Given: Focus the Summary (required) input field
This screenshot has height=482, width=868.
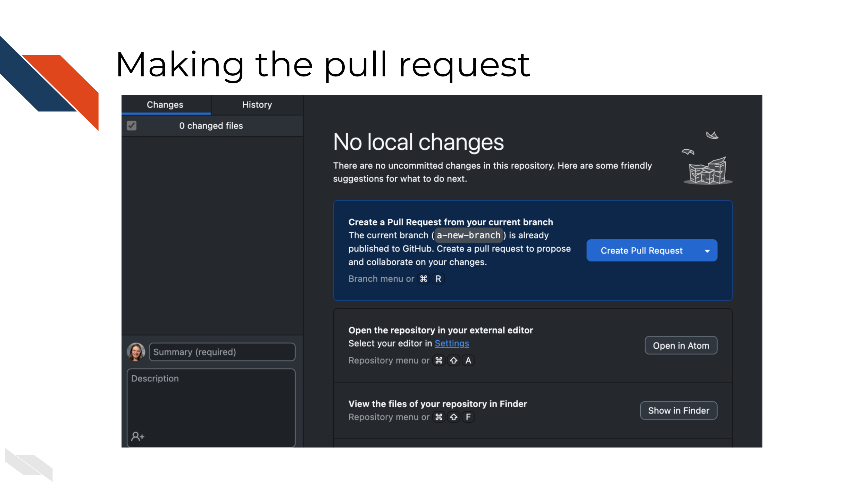Looking at the screenshot, I should click(222, 352).
